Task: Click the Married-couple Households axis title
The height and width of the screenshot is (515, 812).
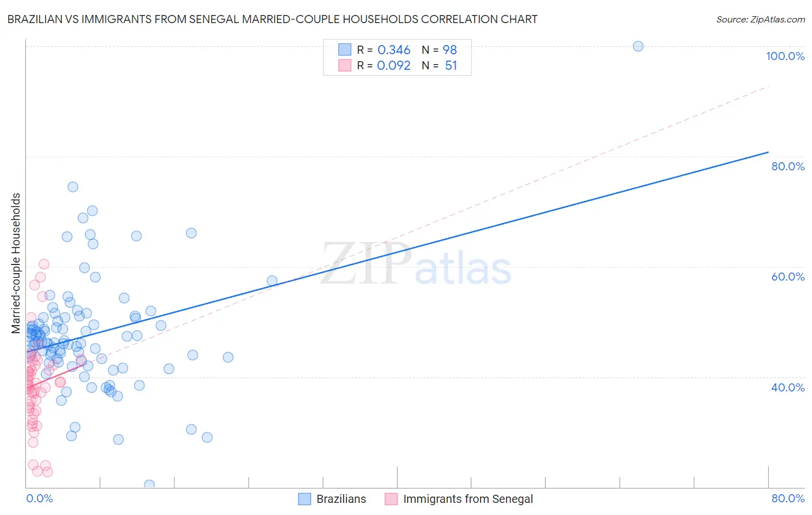Action: [x=16, y=263]
